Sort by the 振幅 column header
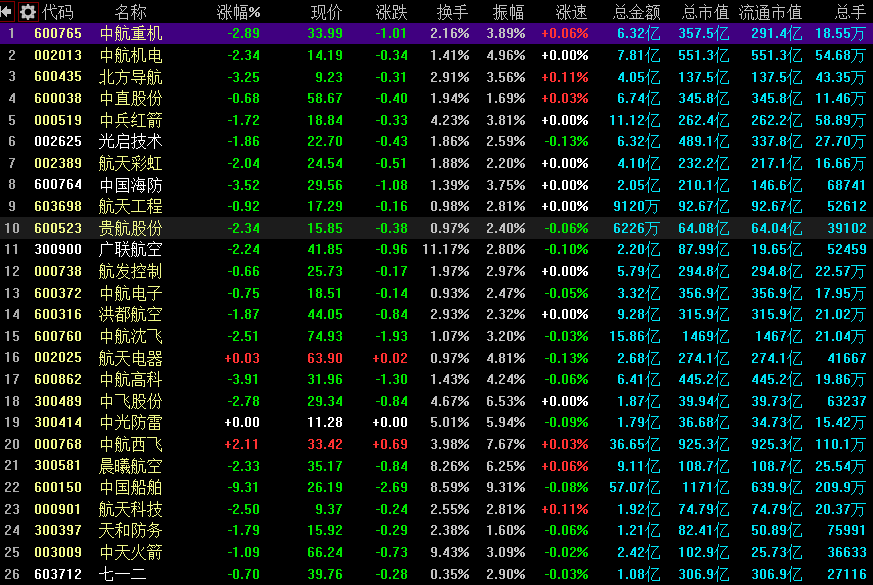The height and width of the screenshot is (585, 873). point(509,12)
